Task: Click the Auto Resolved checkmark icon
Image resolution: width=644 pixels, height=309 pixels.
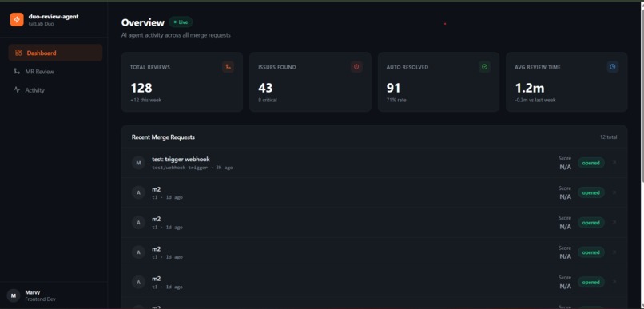Action: point(485,67)
